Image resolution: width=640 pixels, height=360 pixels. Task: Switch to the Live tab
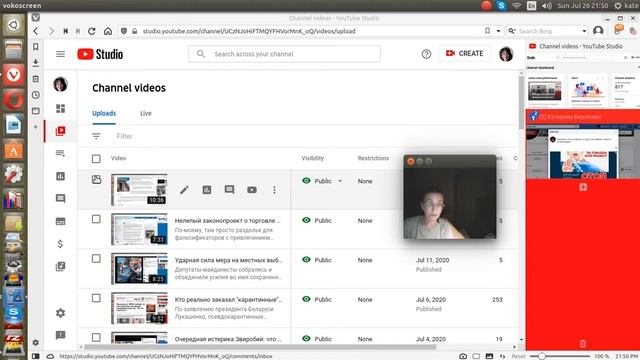pos(146,113)
